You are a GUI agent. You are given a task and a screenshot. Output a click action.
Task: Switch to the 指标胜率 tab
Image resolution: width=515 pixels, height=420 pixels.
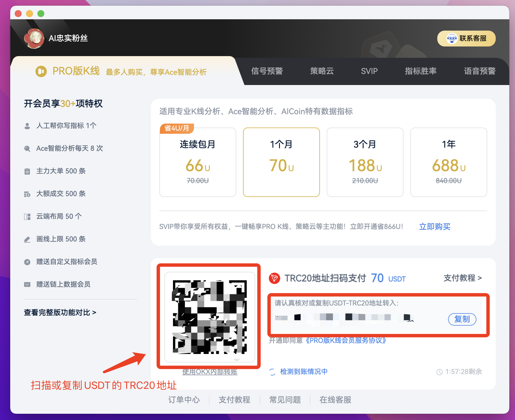tap(421, 71)
